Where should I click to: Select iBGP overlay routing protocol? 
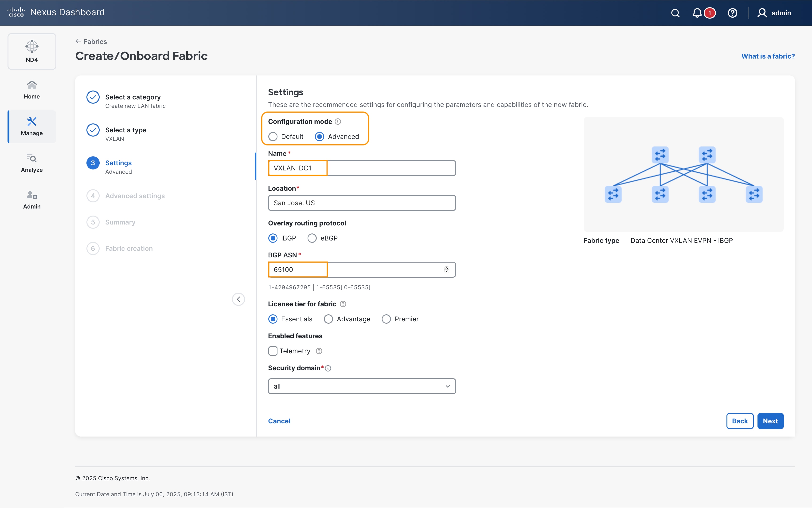pyautogui.click(x=273, y=238)
